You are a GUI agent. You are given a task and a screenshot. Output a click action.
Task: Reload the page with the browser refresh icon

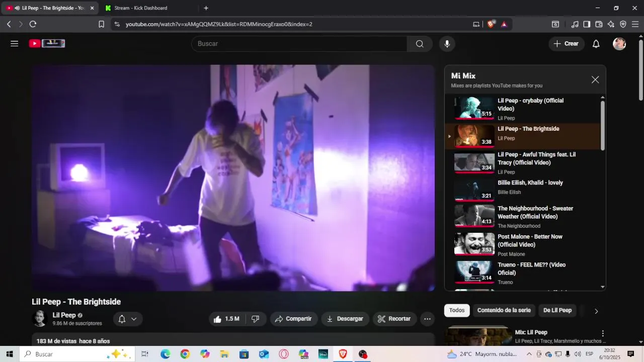click(33, 24)
